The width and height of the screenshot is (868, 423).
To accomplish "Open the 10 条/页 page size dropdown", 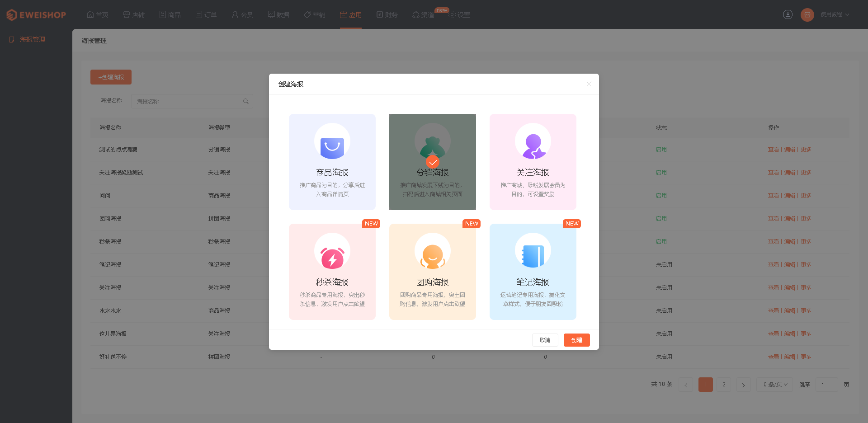I will coord(774,385).
